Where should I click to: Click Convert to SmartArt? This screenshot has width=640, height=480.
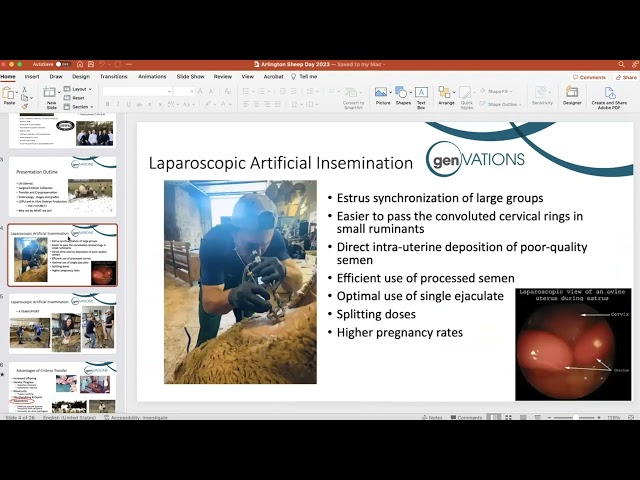(x=353, y=98)
